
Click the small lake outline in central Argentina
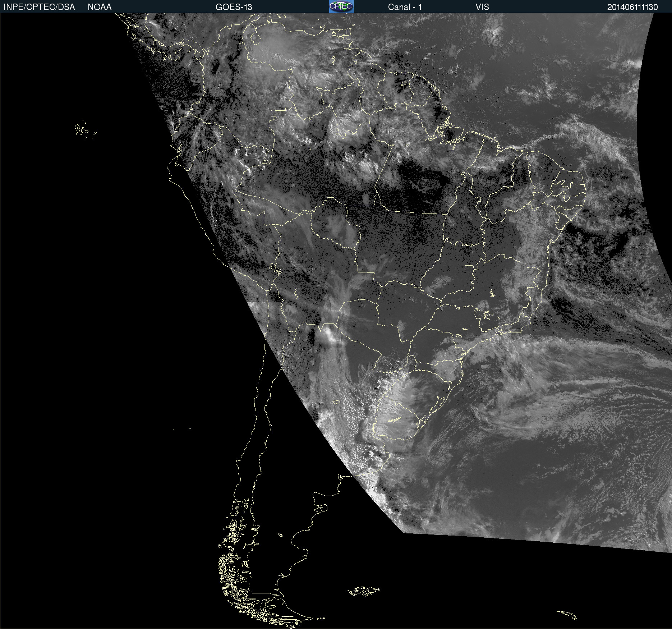tap(336, 402)
